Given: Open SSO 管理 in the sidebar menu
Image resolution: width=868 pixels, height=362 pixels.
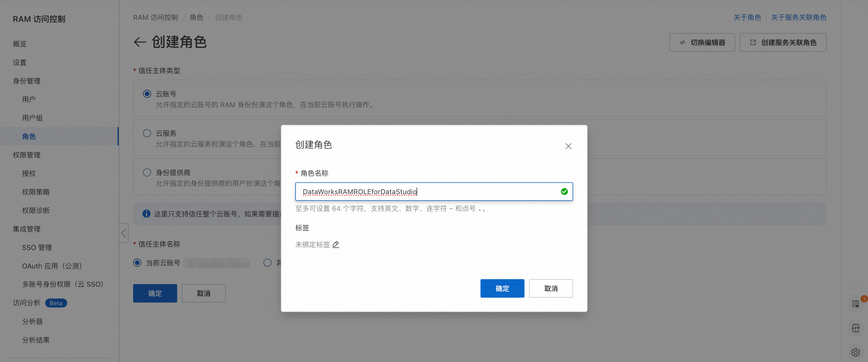Looking at the screenshot, I should pos(37,248).
